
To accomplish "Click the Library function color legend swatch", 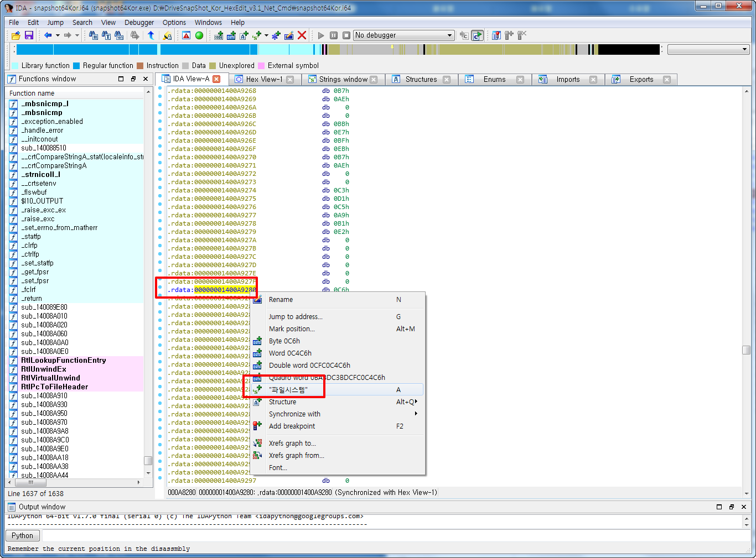I will (15, 66).
